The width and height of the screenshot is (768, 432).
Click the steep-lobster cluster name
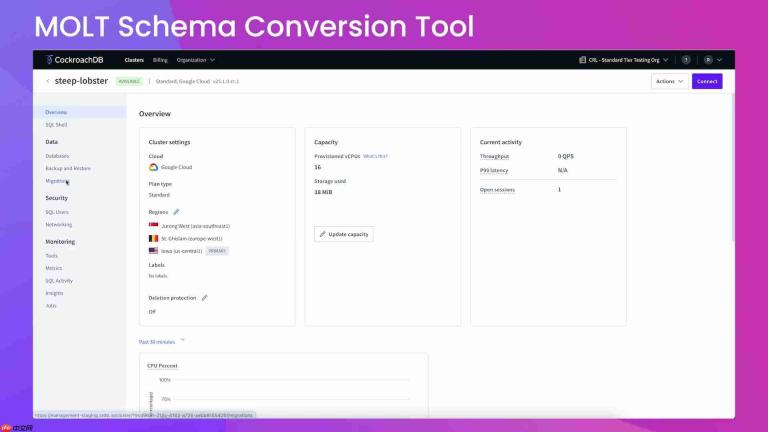click(x=81, y=81)
